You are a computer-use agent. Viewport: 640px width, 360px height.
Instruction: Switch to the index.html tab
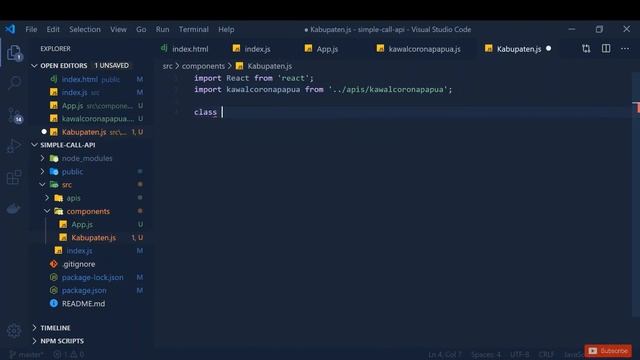[184, 49]
